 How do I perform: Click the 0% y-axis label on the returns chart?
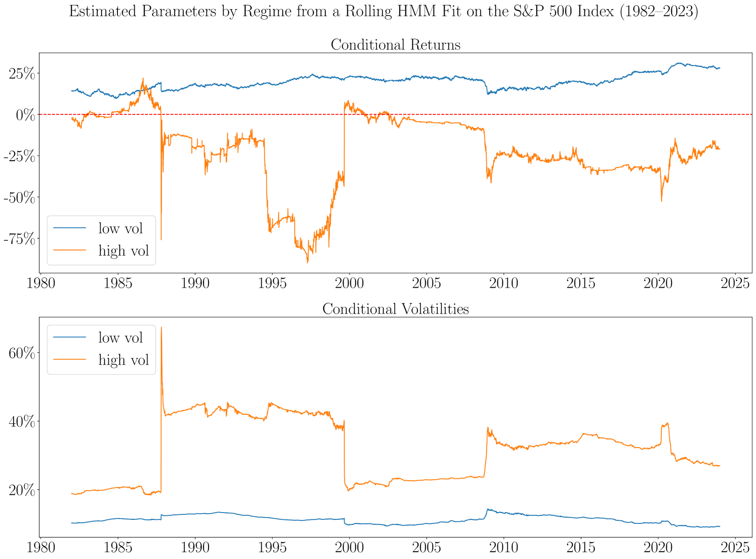pyautogui.click(x=25, y=115)
